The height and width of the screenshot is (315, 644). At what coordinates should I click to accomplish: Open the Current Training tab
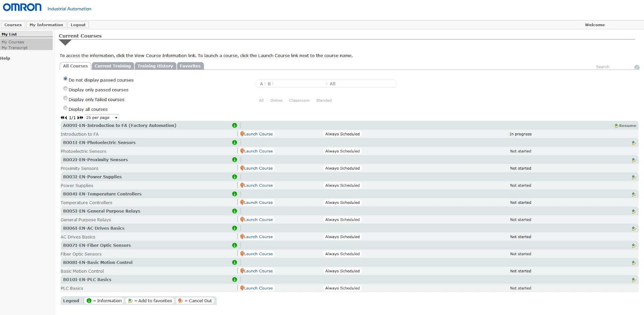pyautogui.click(x=113, y=66)
